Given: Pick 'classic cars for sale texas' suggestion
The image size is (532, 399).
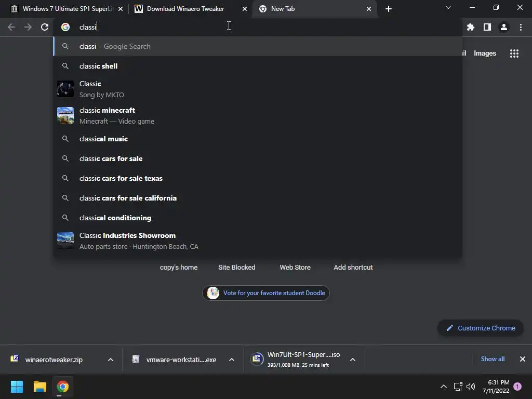Looking at the screenshot, I should pyautogui.click(x=258, y=178).
